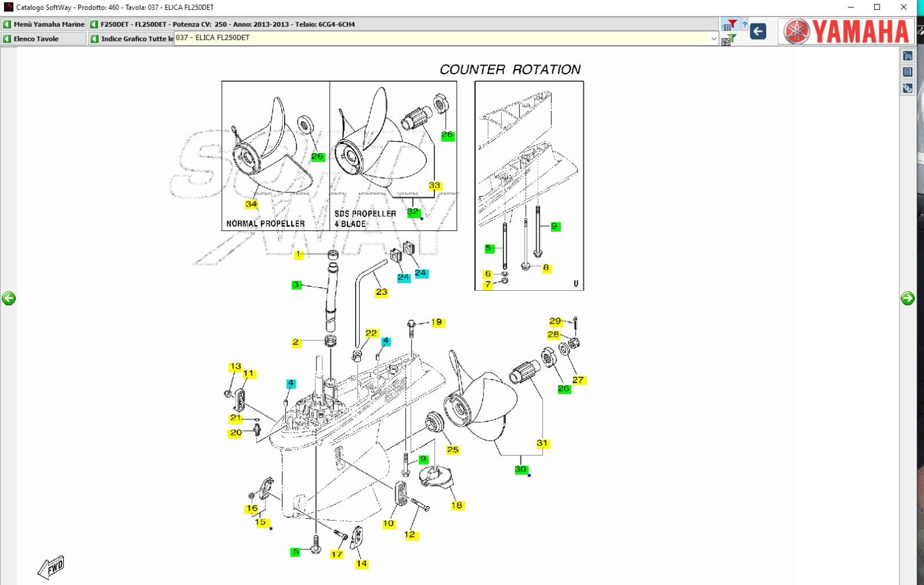Click the Yamaha logo banner

(846, 31)
